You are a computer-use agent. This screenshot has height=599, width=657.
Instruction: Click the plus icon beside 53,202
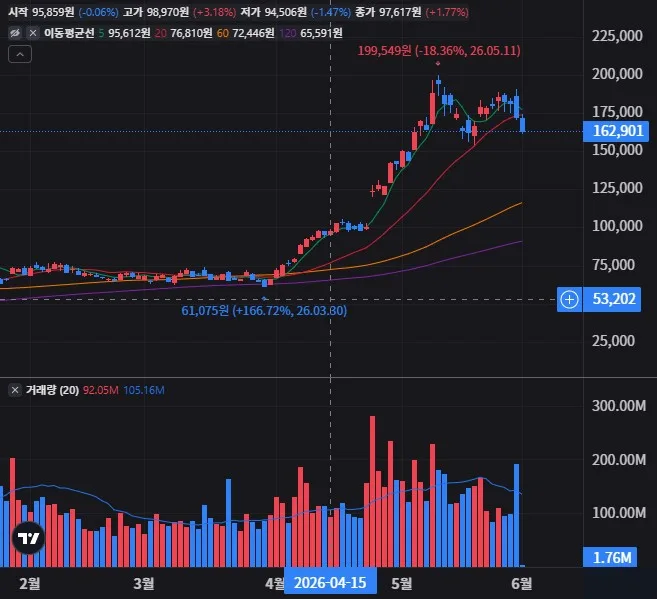[569, 299]
